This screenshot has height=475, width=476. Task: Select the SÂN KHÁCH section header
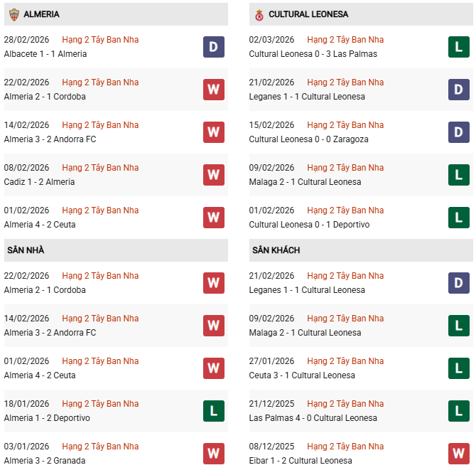click(x=276, y=250)
